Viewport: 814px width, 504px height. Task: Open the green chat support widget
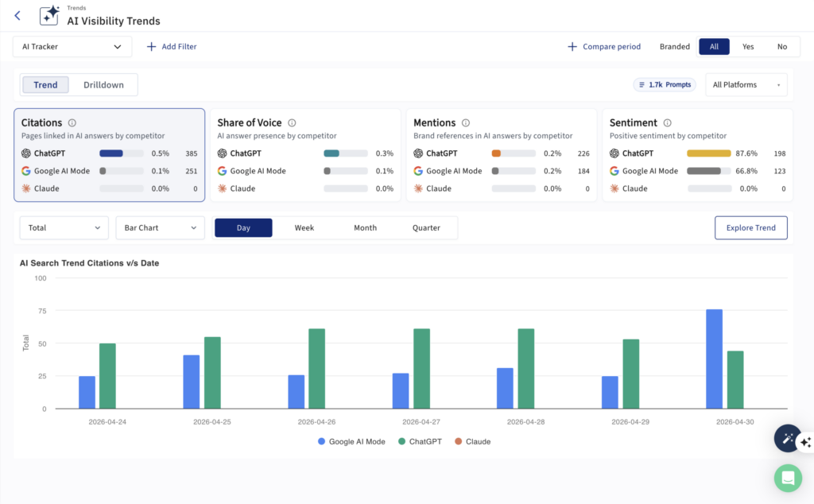(x=788, y=478)
